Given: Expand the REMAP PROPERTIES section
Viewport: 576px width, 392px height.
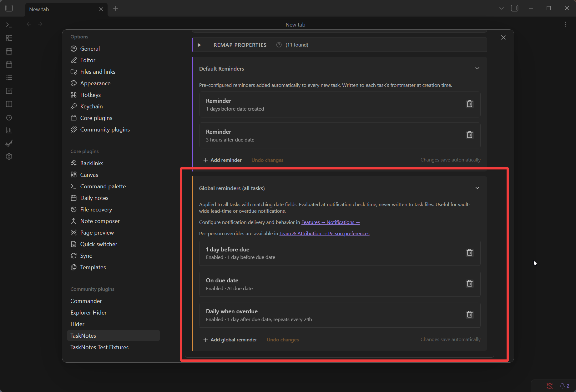Looking at the screenshot, I should click(x=199, y=45).
